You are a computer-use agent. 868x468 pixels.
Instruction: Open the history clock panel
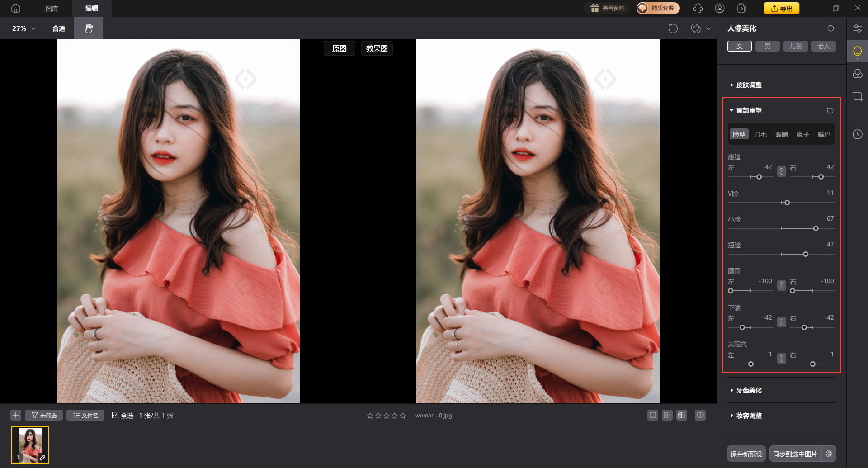tap(857, 134)
